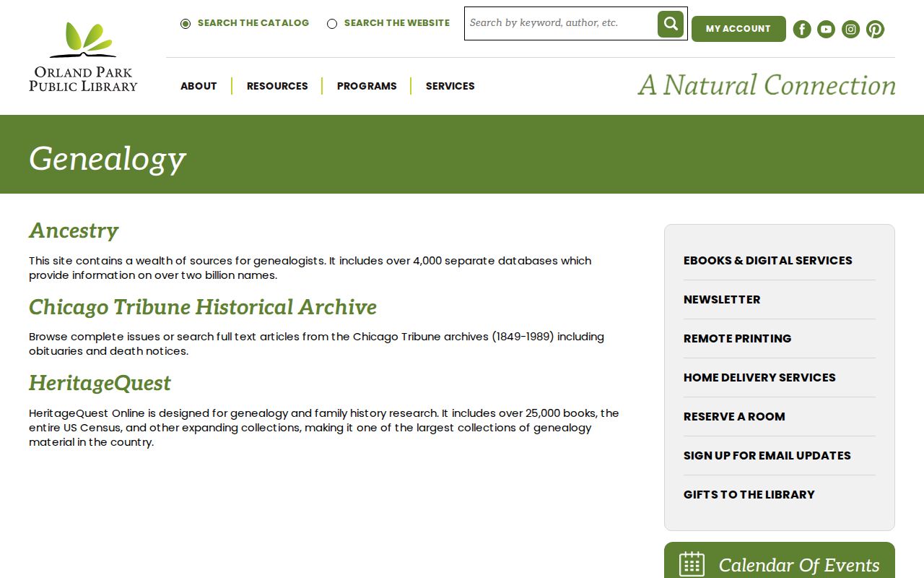Open the Chicago Tribune Historical Archive link
The height and width of the screenshot is (578, 924).
pyautogui.click(x=203, y=307)
